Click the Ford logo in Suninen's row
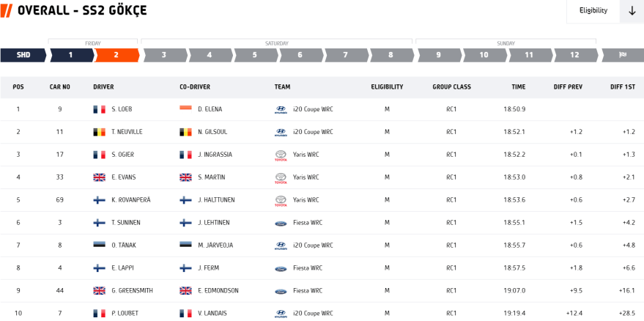644x321 pixels. coord(281,223)
